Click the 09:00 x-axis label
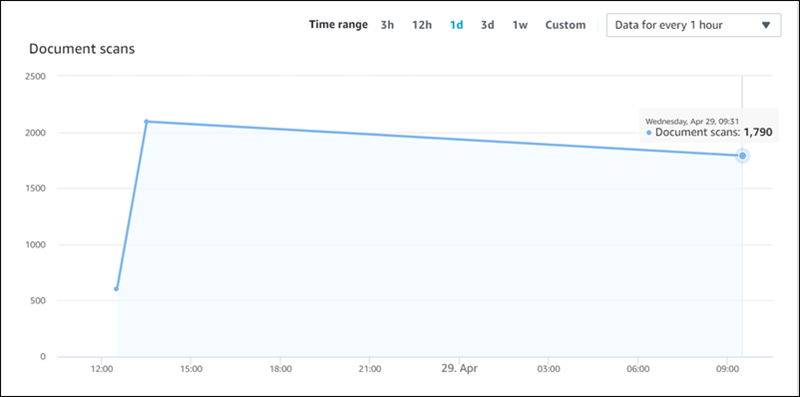 tap(728, 368)
